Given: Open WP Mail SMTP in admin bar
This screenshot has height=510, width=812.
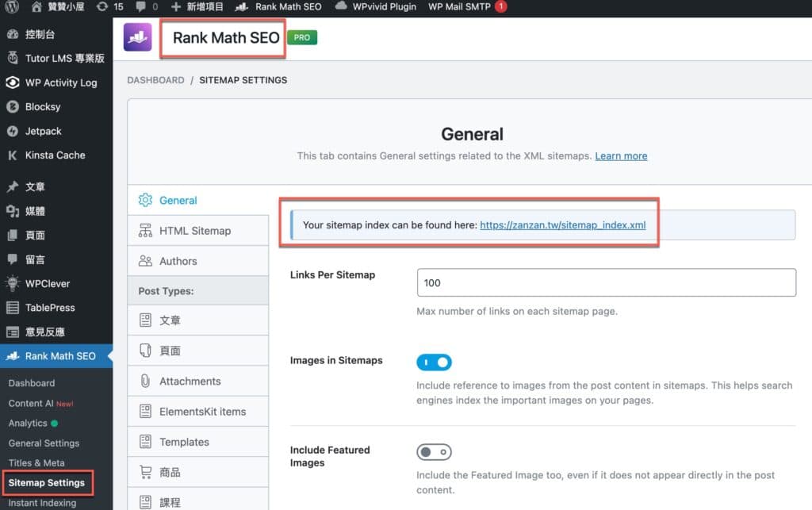Looking at the screenshot, I should click(459, 6).
